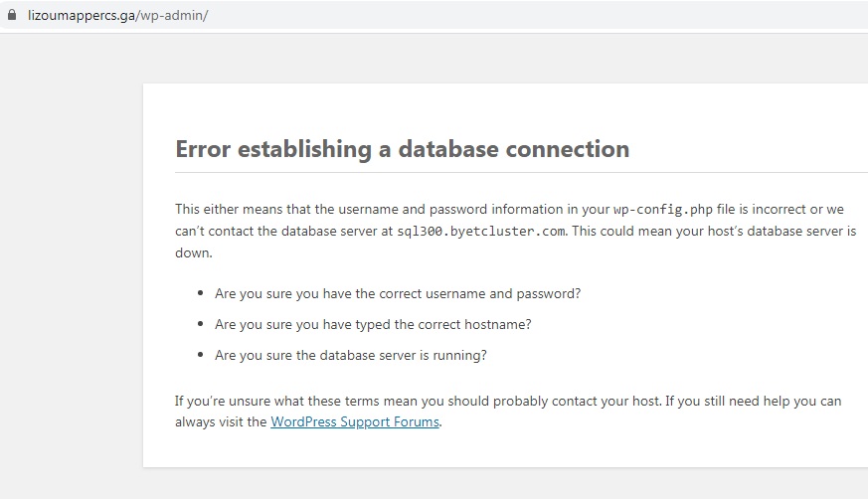Click the sql300.byetcluster.com hostname text
The height and width of the screenshot is (499, 868).
[481, 232]
